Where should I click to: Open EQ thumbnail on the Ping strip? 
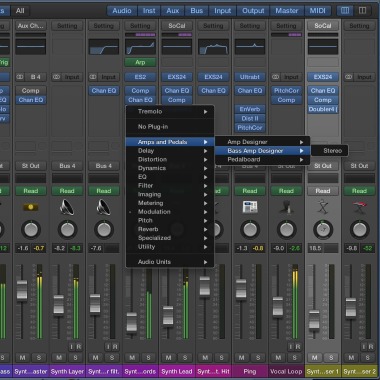pos(250,47)
